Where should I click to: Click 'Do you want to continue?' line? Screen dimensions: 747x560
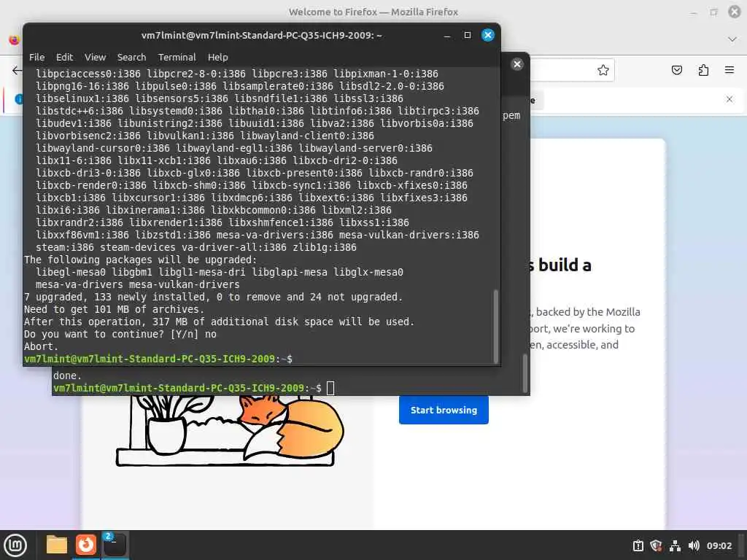coord(120,334)
